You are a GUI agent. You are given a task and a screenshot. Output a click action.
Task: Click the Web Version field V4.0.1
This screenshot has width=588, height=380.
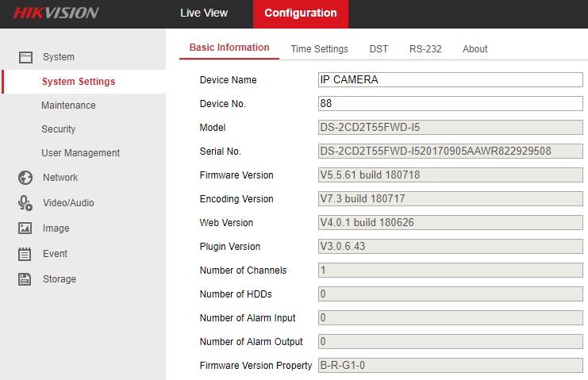[x=451, y=223]
